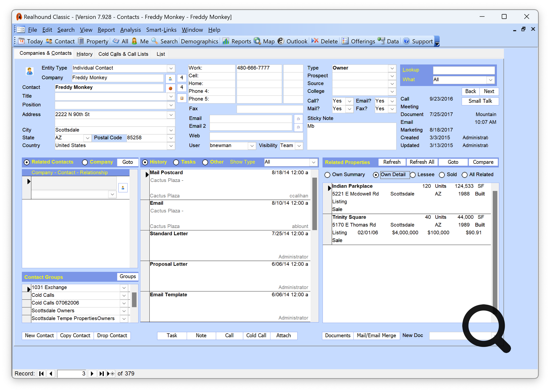Open the Visibility Team dropdown

pos(299,146)
